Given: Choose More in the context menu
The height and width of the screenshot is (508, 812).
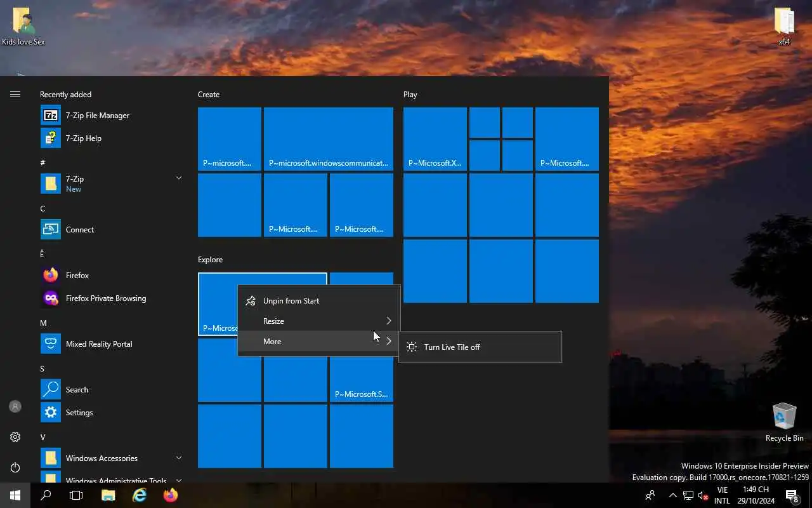Looking at the screenshot, I should 319,341.
